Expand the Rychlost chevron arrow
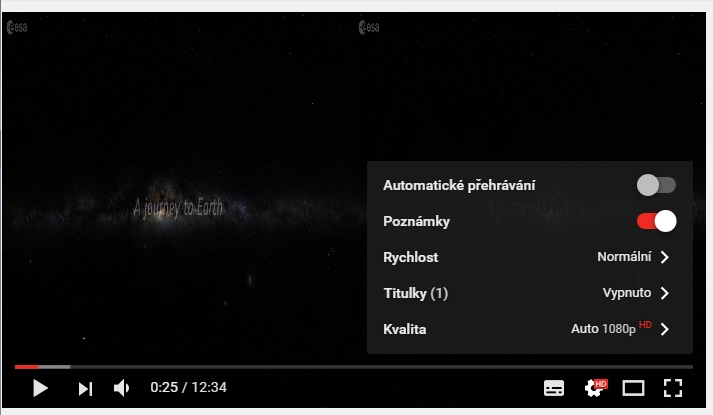Image resolution: width=713 pixels, height=415 pixels. (665, 257)
